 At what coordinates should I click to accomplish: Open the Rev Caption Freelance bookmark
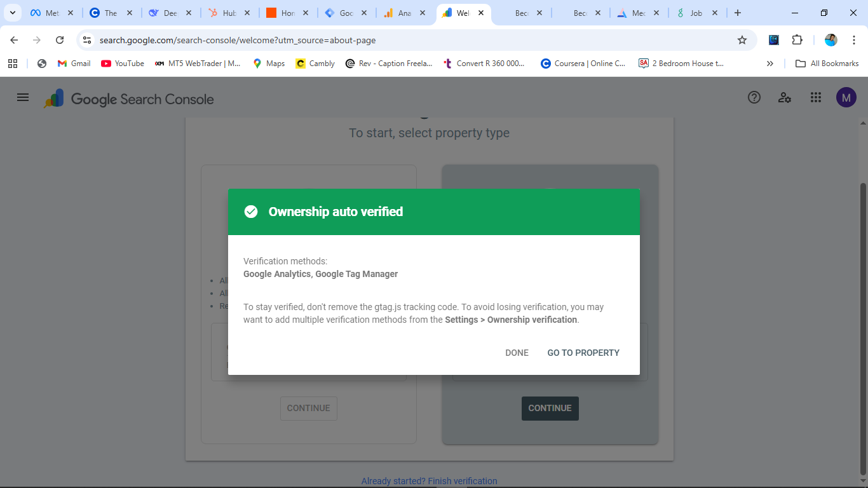(x=389, y=64)
